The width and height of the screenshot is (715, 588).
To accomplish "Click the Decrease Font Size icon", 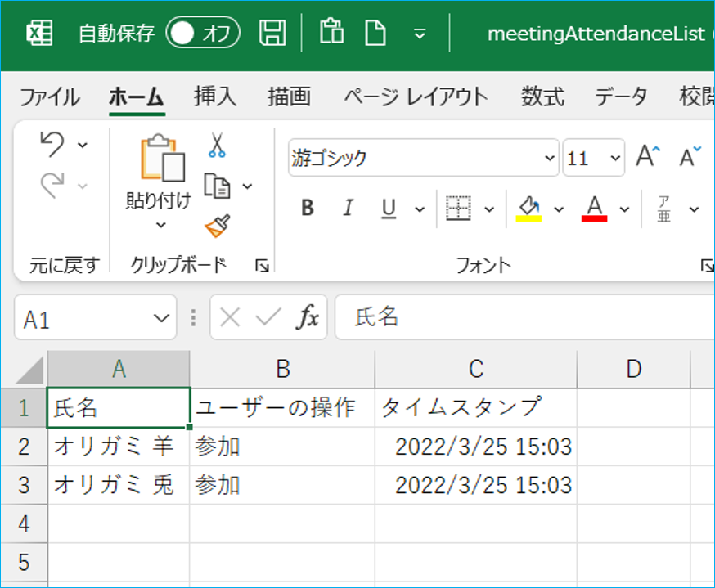I will pos(690,157).
